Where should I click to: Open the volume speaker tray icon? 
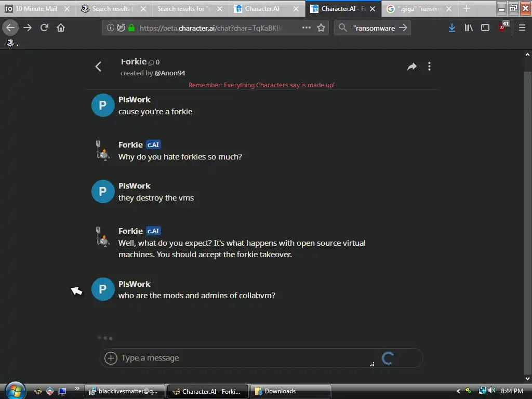click(x=492, y=391)
